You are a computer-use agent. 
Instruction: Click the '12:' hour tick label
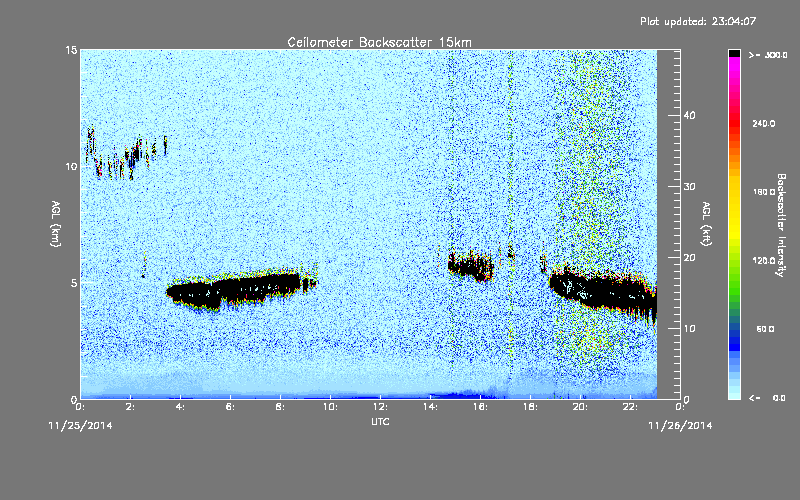coord(380,407)
